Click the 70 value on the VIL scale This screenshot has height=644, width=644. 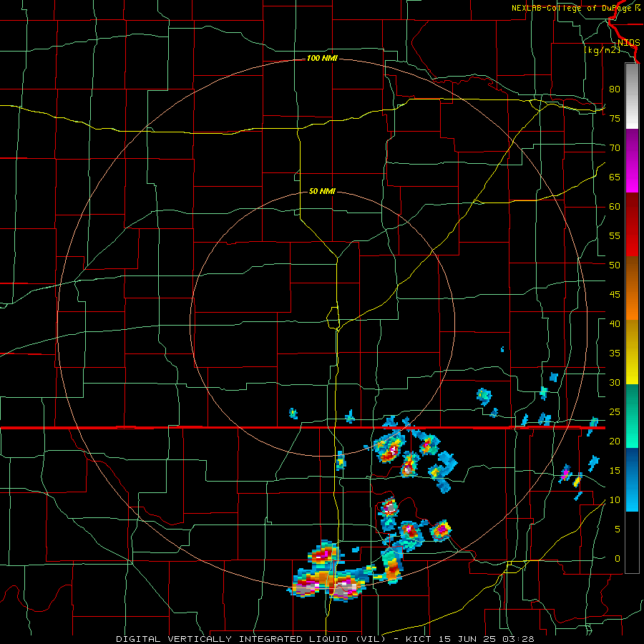click(x=615, y=148)
